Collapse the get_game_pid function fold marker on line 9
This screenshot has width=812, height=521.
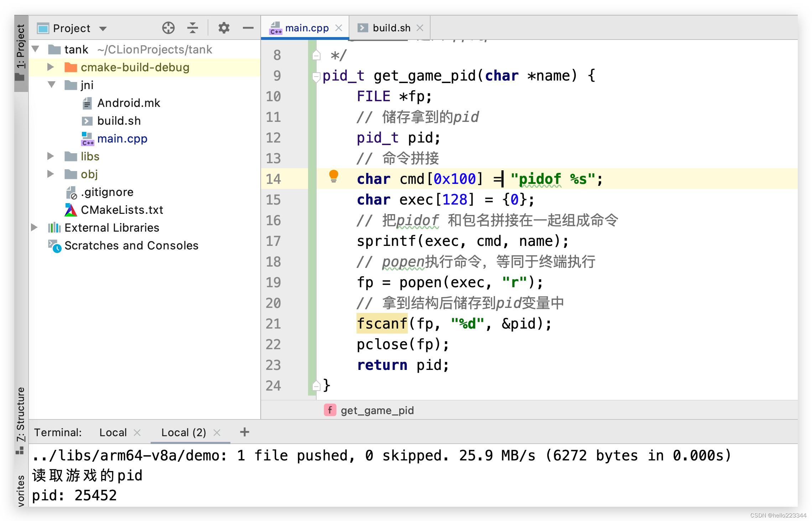[316, 76]
